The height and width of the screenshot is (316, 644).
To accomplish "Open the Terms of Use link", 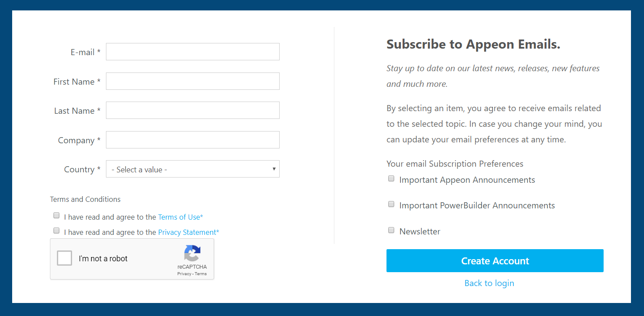I will pyautogui.click(x=180, y=217).
